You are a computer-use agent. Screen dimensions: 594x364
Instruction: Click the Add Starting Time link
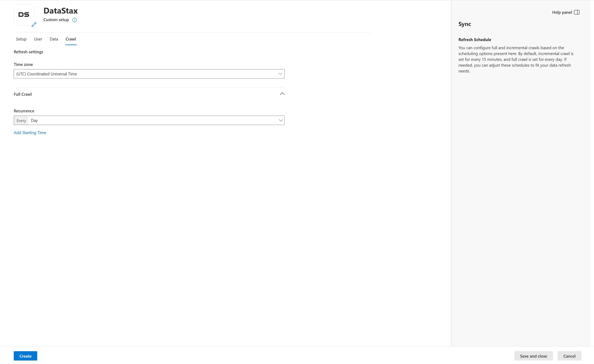[x=30, y=133]
